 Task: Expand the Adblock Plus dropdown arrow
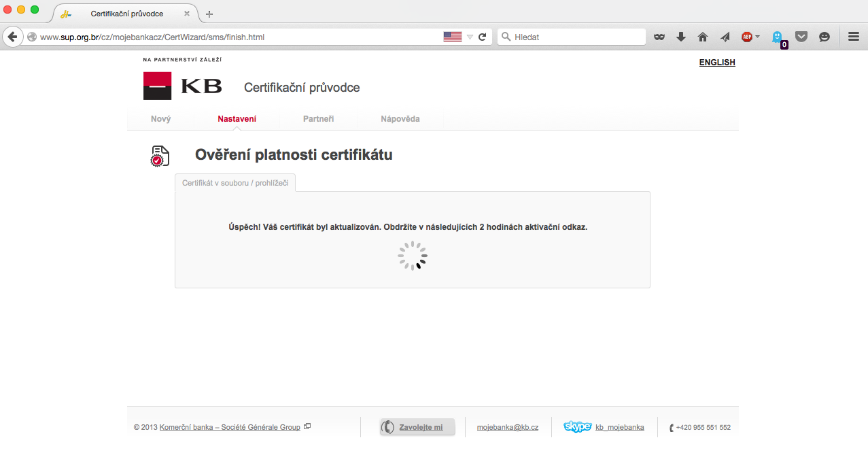coord(757,37)
